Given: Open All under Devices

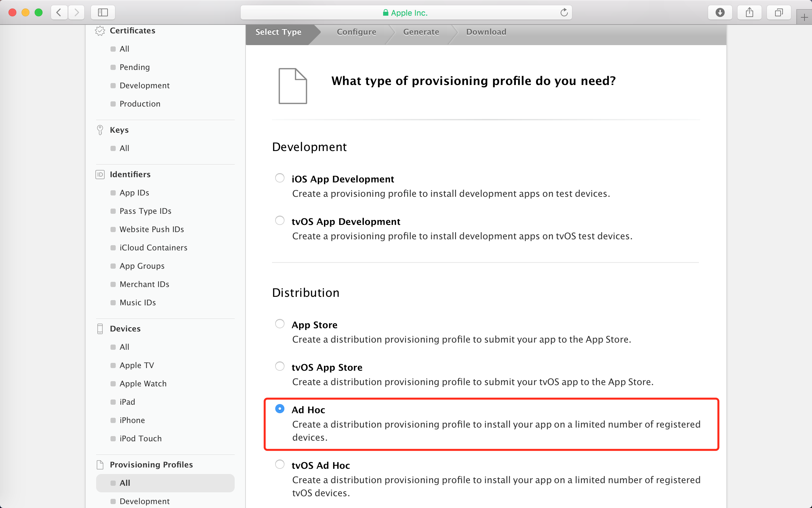Looking at the screenshot, I should [124, 347].
